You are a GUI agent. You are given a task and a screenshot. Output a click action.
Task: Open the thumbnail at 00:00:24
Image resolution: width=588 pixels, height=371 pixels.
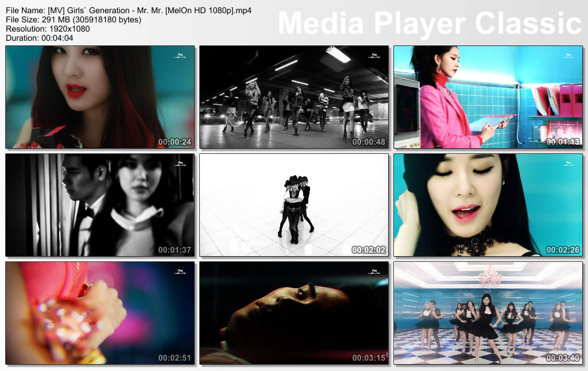click(x=100, y=97)
